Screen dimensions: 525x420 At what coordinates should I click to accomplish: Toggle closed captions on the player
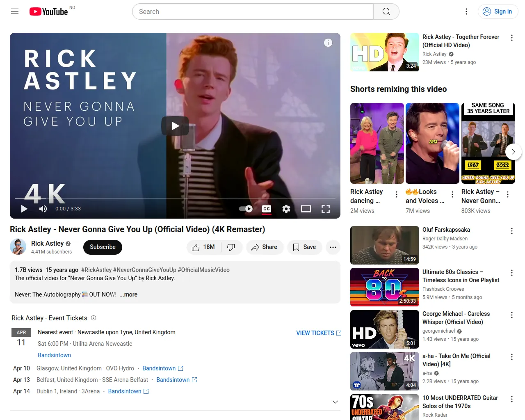[x=267, y=209]
